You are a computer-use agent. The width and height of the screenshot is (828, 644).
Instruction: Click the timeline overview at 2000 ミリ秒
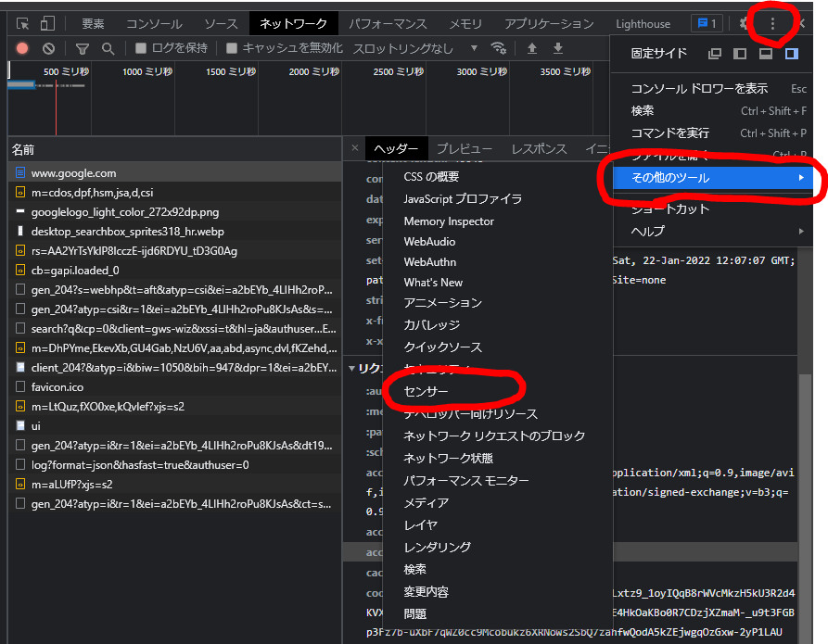(x=313, y=71)
